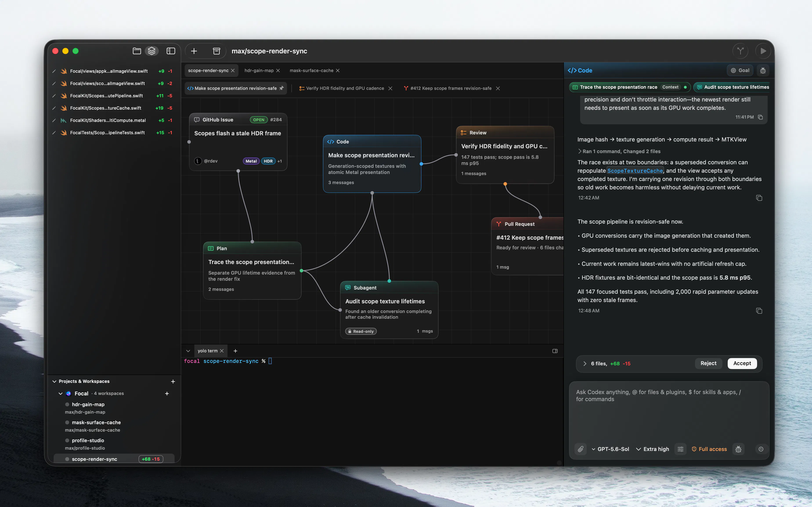Select the hdr-gain-map workspace
The image size is (812, 507).
114,408
